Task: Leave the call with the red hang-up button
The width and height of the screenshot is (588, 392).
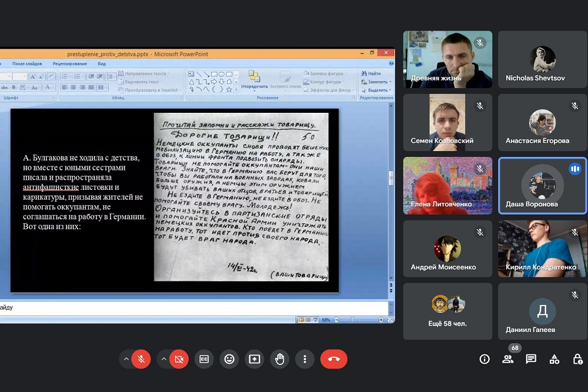Action: (x=333, y=359)
